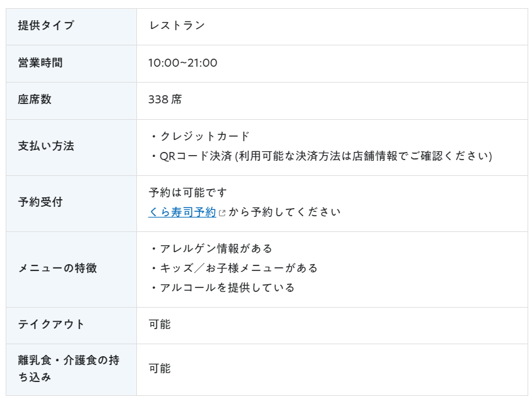Click the 座席数 row label
532x406 pixels.
(35, 100)
